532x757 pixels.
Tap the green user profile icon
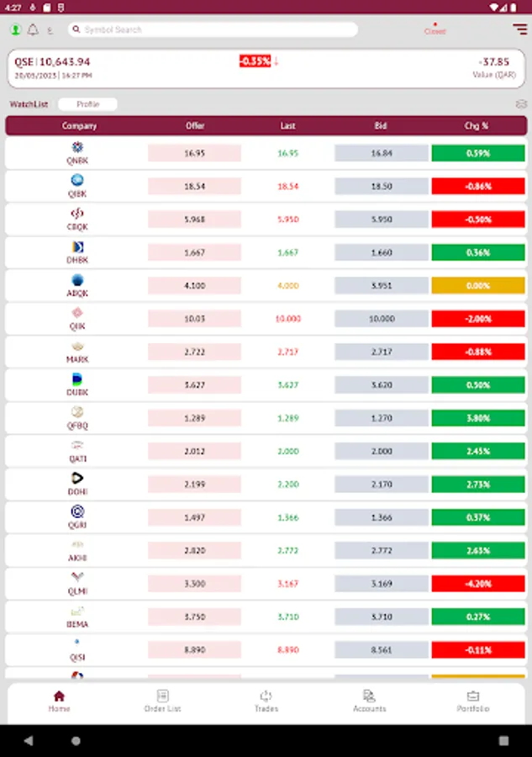(15, 30)
